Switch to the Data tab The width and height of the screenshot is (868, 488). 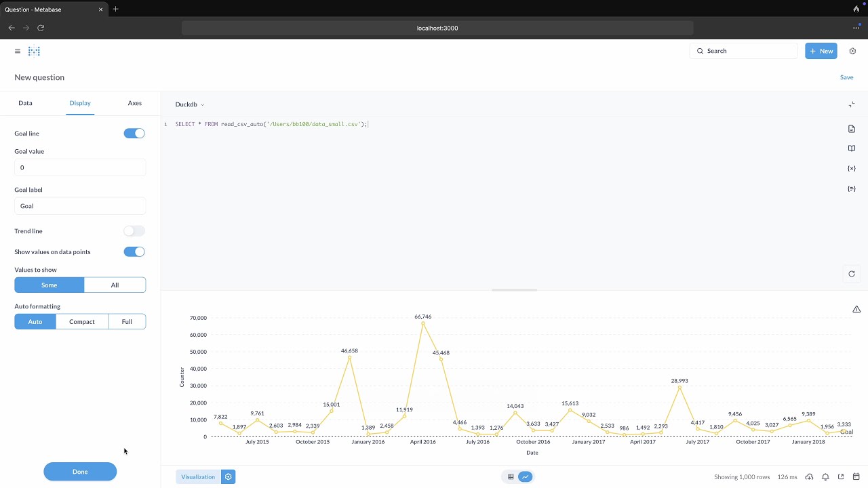tap(25, 103)
